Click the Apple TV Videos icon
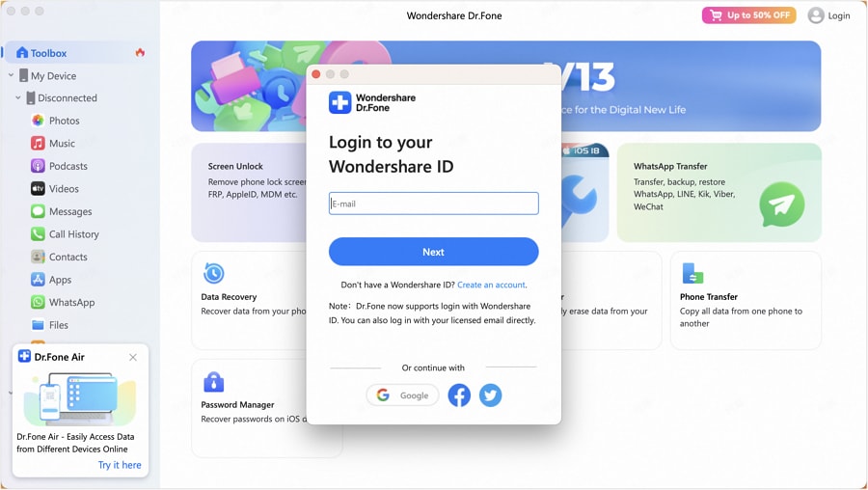 tap(38, 189)
